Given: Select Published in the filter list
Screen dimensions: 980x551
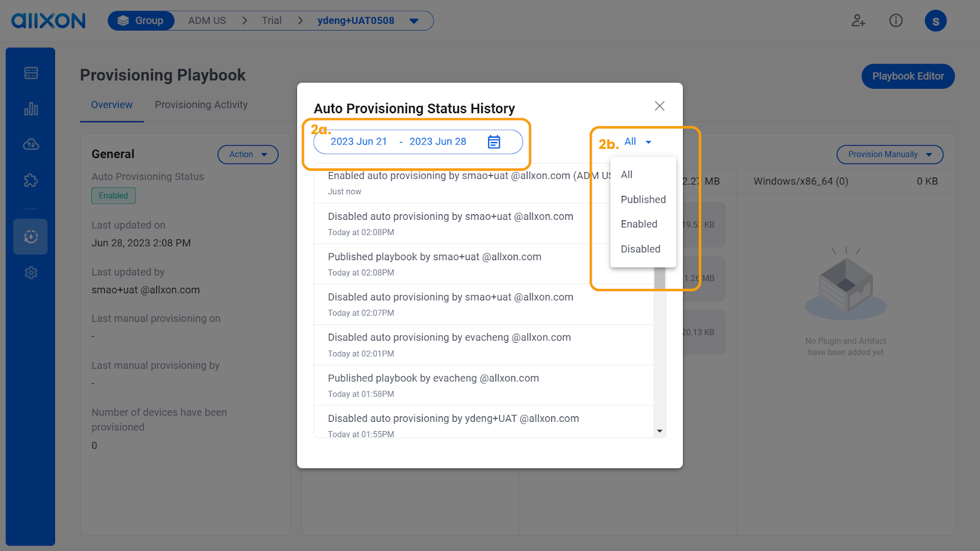Looking at the screenshot, I should tap(643, 200).
